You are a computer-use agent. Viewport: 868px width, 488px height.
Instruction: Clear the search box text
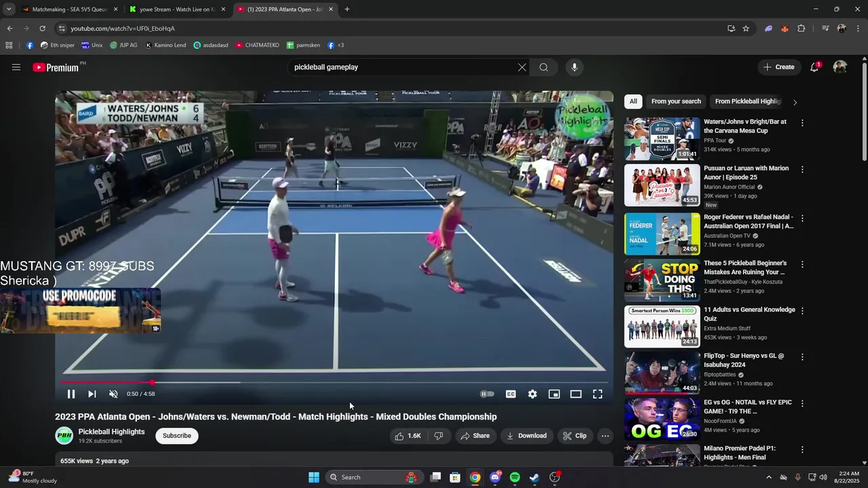tap(522, 67)
